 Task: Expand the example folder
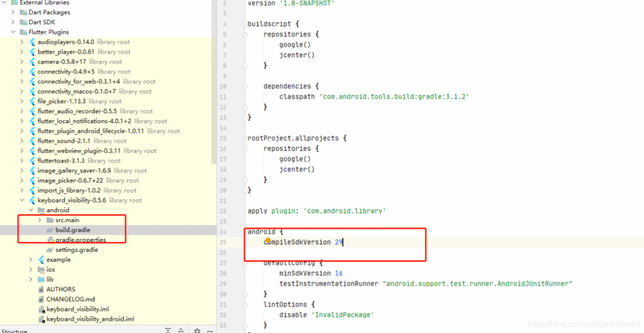(x=31, y=259)
